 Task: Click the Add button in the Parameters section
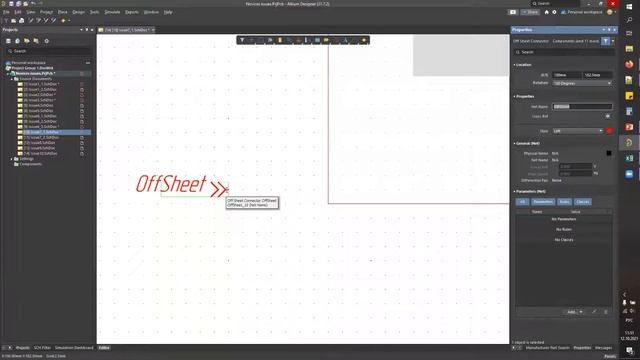(x=571, y=312)
